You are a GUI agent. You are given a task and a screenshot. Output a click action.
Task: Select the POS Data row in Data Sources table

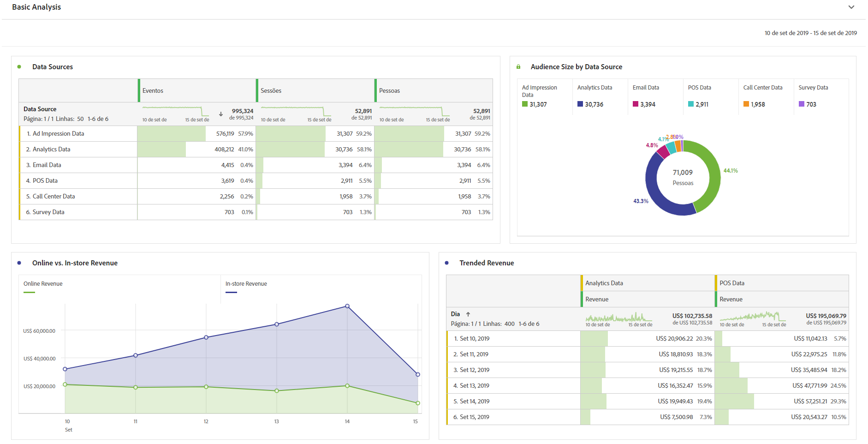coord(256,181)
